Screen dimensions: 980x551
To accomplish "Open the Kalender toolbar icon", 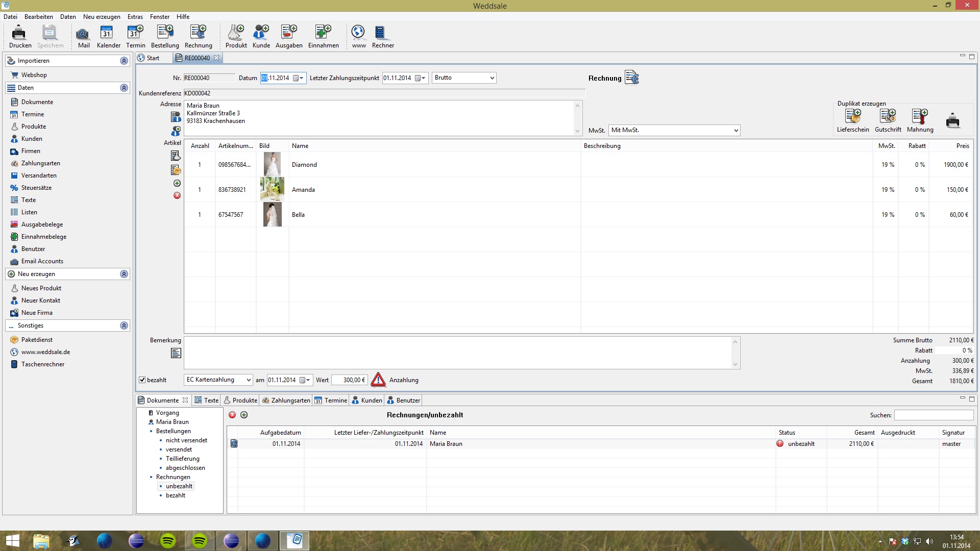I will coord(107,33).
